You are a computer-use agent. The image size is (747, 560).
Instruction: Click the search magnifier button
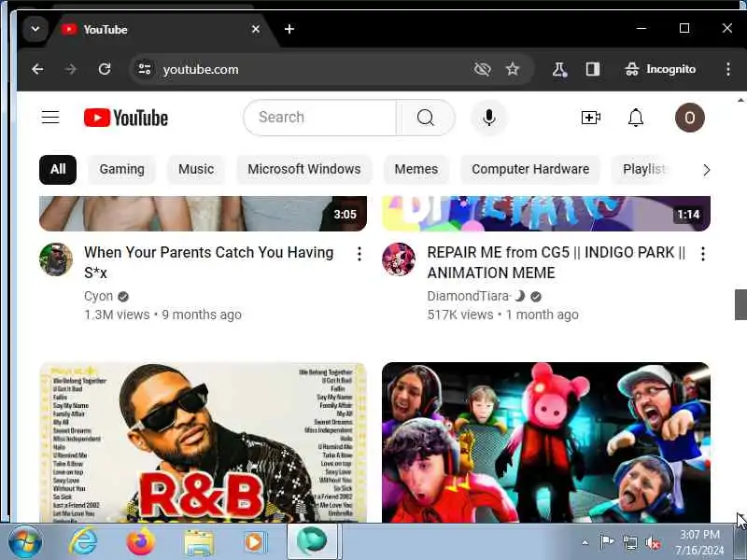coord(425,118)
